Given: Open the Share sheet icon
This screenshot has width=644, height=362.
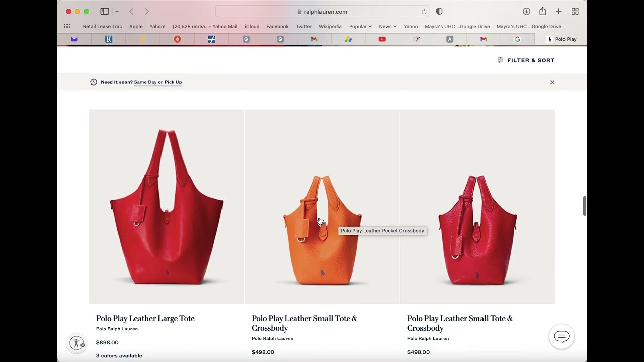Looking at the screenshot, I should [542, 11].
